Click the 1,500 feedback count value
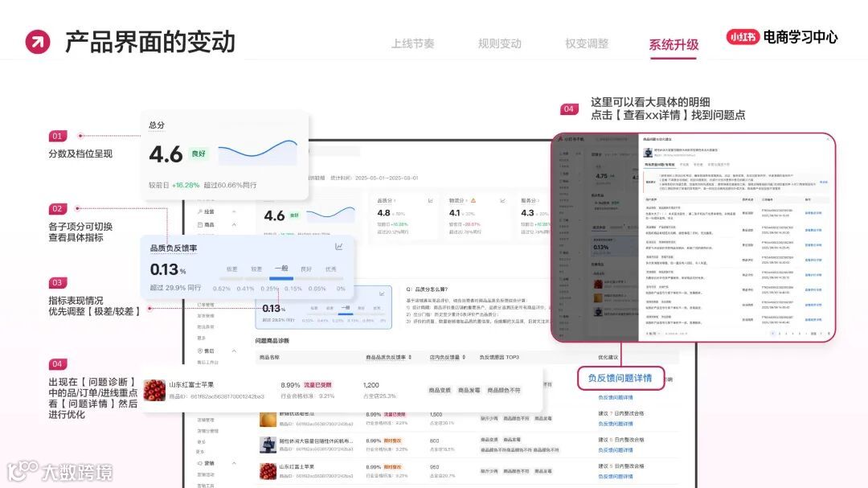 436,414
